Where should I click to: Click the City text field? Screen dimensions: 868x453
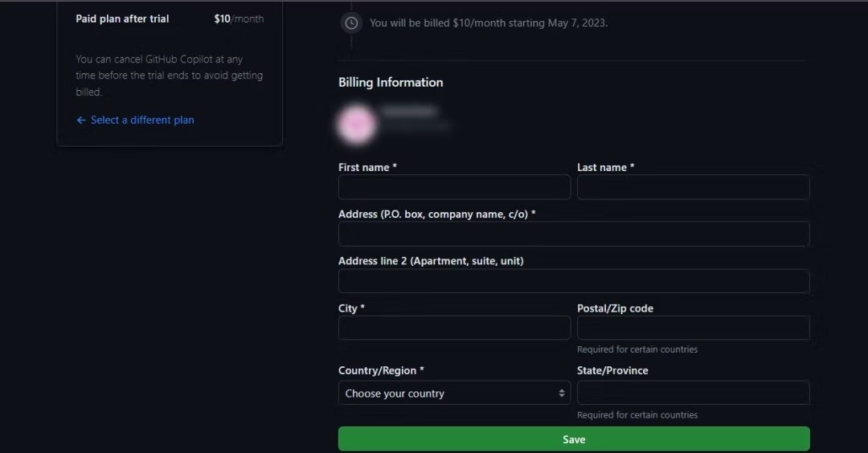[454, 328]
